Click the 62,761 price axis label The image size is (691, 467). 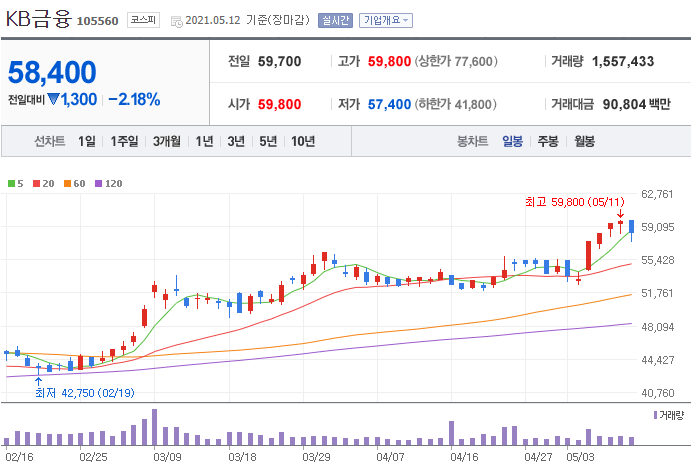click(x=657, y=194)
